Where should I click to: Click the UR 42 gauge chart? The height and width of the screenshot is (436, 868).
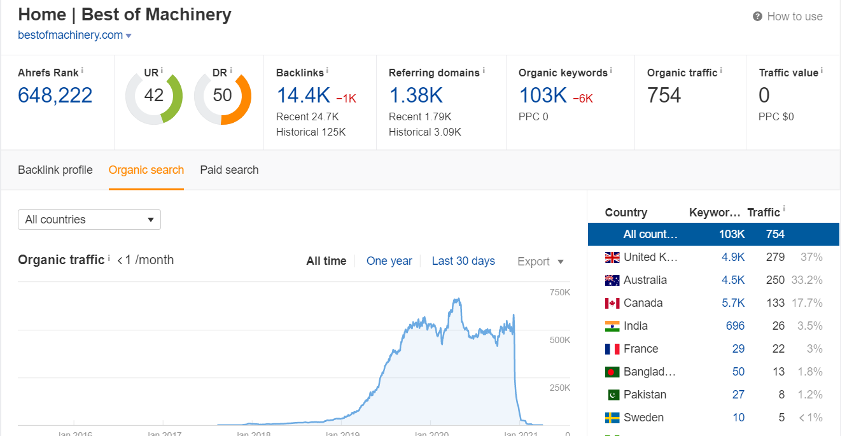point(154,97)
